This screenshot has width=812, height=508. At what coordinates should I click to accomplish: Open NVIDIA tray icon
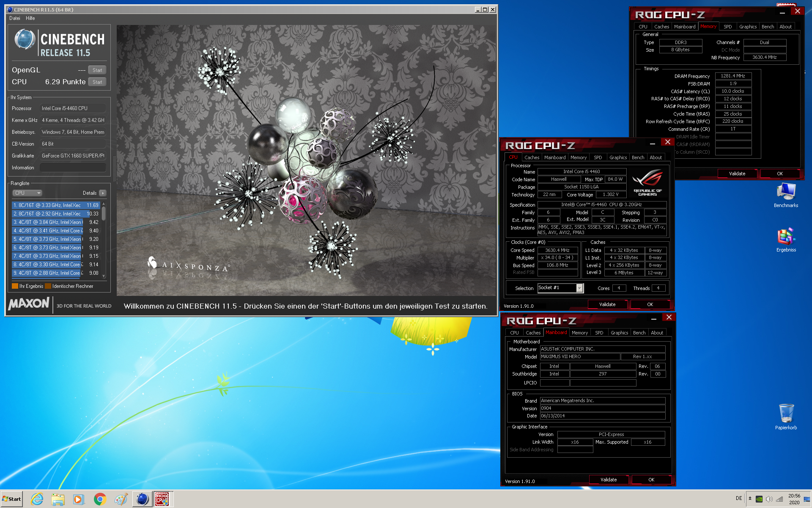(x=759, y=499)
